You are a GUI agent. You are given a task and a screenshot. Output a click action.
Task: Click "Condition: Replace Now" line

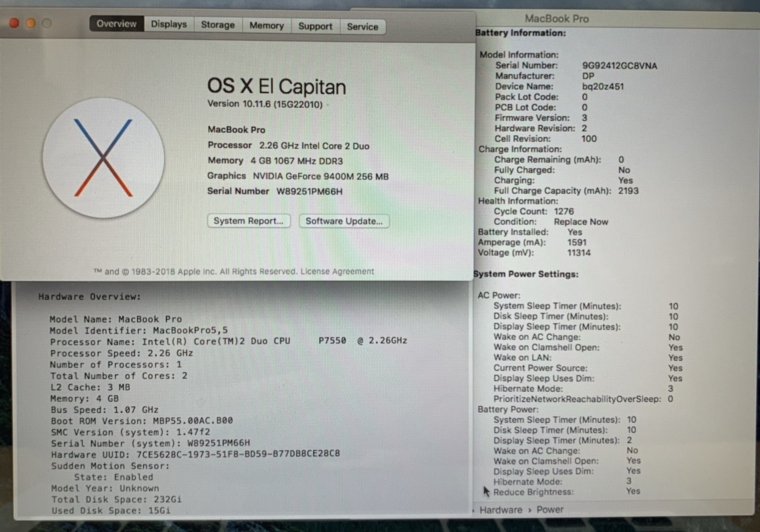[551, 222]
